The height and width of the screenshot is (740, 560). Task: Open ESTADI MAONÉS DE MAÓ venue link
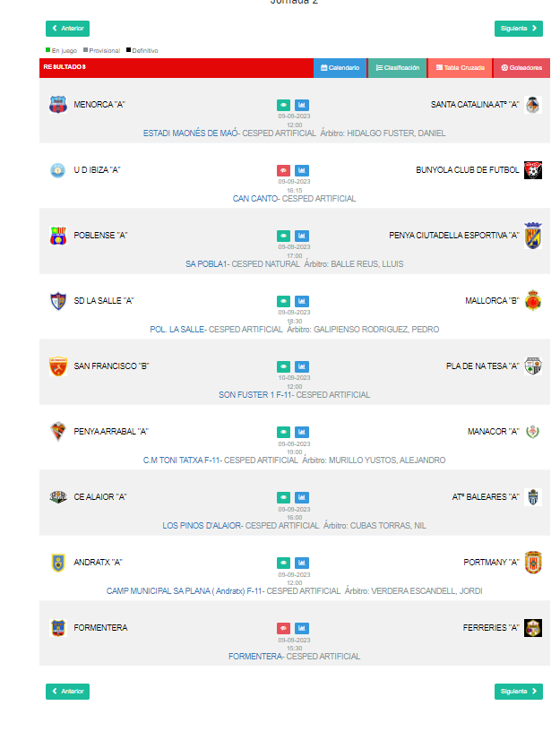click(x=191, y=133)
